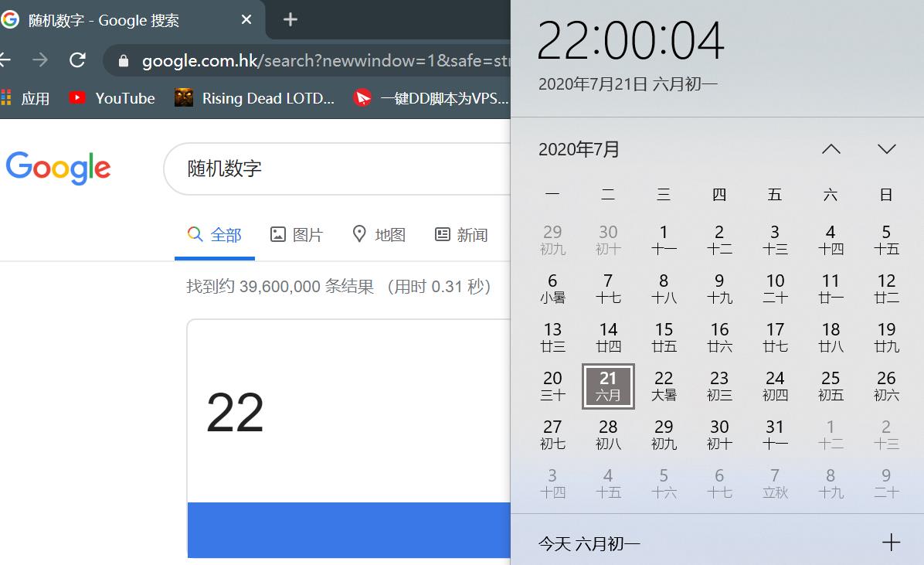Select July 26 初六 in calendar

pos(886,386)
